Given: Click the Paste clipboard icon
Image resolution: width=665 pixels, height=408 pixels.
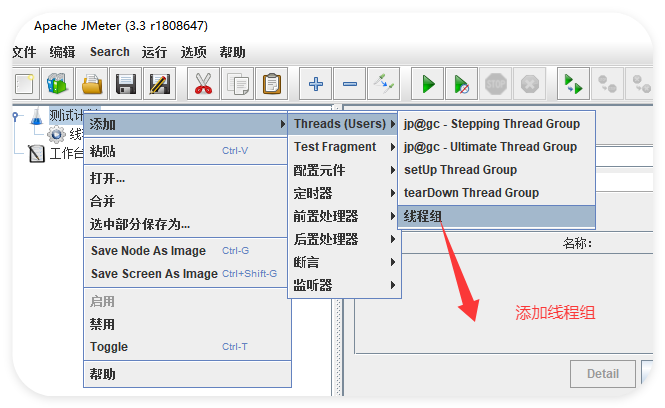Looking at the screenshot, I should pos(272,84).
